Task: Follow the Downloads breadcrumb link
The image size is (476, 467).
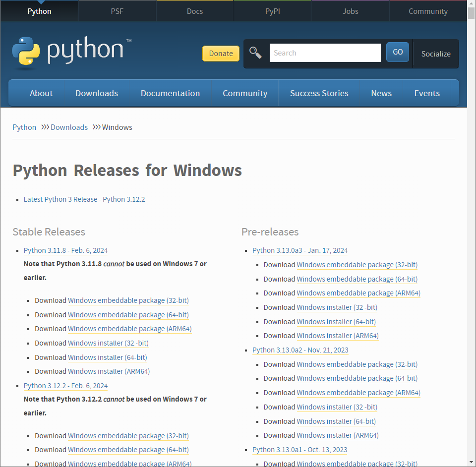Action: pos(69,127)
